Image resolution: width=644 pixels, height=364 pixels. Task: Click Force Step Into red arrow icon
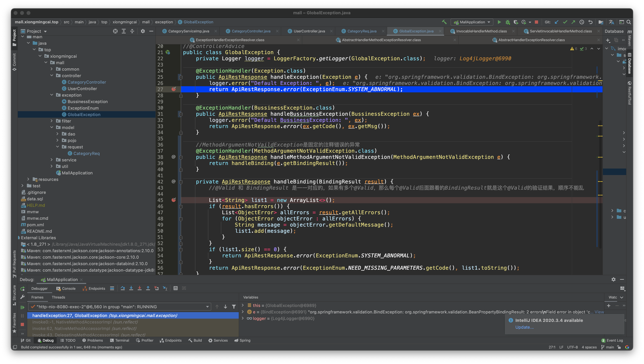click(139, 288)
